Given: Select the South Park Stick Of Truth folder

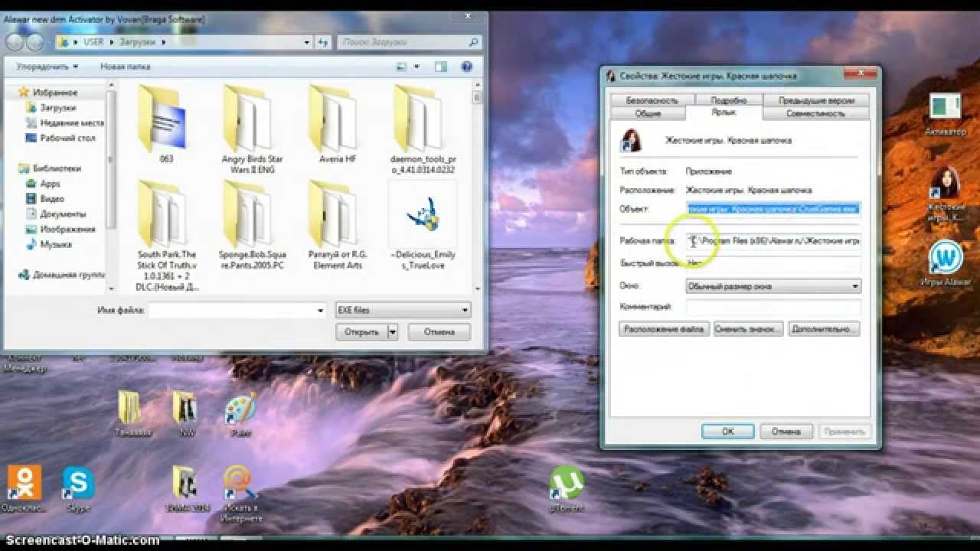Looking at the screenshot, I should pos(167,235).
